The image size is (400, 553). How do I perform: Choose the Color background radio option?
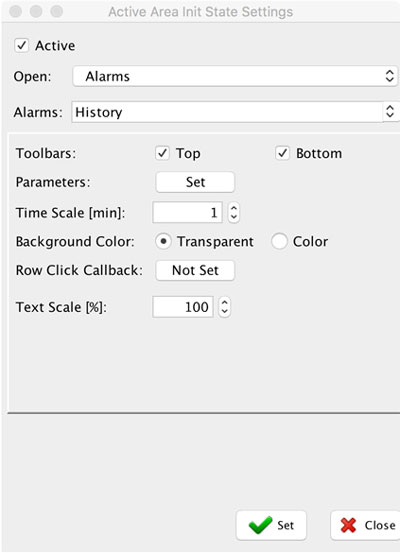point(279,242)
